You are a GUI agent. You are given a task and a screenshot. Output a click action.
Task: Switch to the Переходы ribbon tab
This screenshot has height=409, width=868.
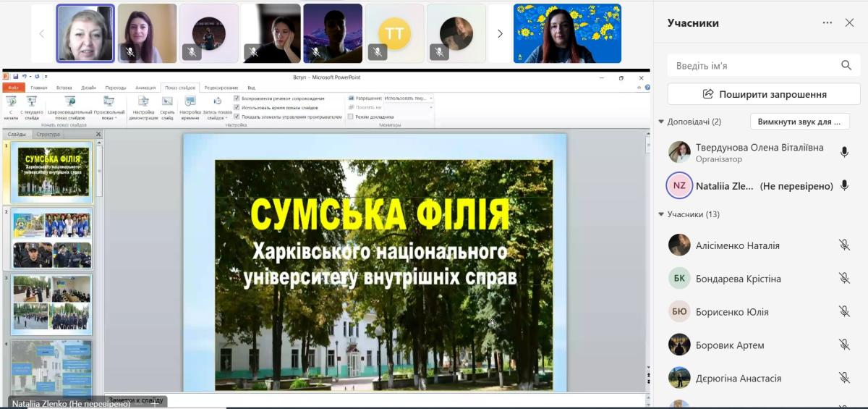(x=115, y=88)
